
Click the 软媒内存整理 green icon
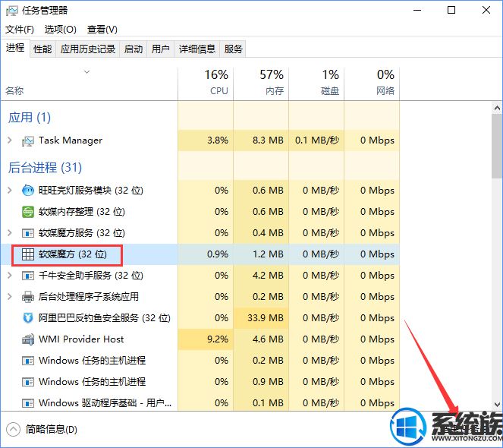click(x=28, y=212)
